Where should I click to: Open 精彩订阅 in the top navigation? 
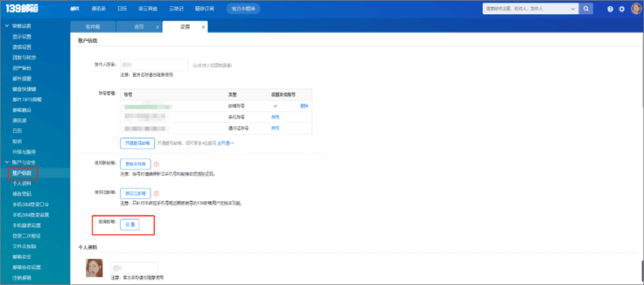[x=204, y=9]
